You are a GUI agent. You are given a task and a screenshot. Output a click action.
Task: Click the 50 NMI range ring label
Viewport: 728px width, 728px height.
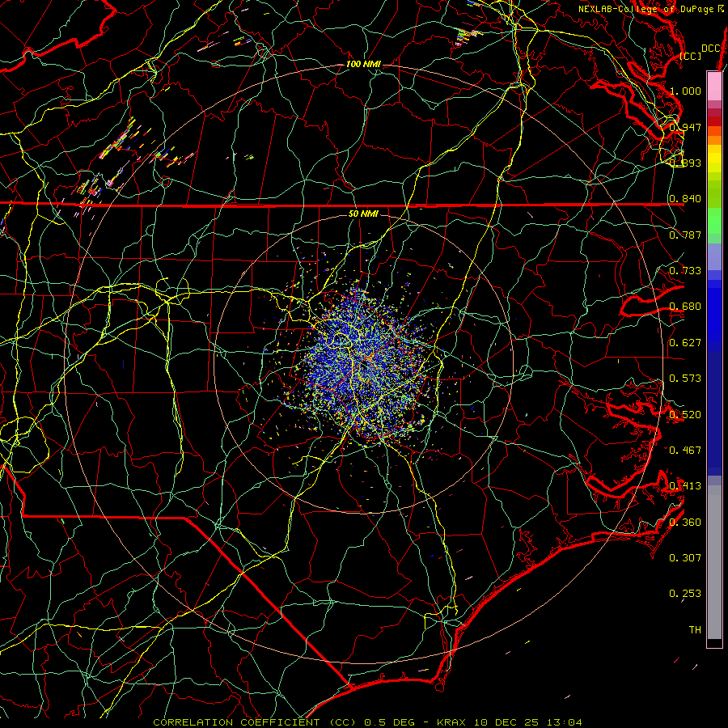pos(363,214)
